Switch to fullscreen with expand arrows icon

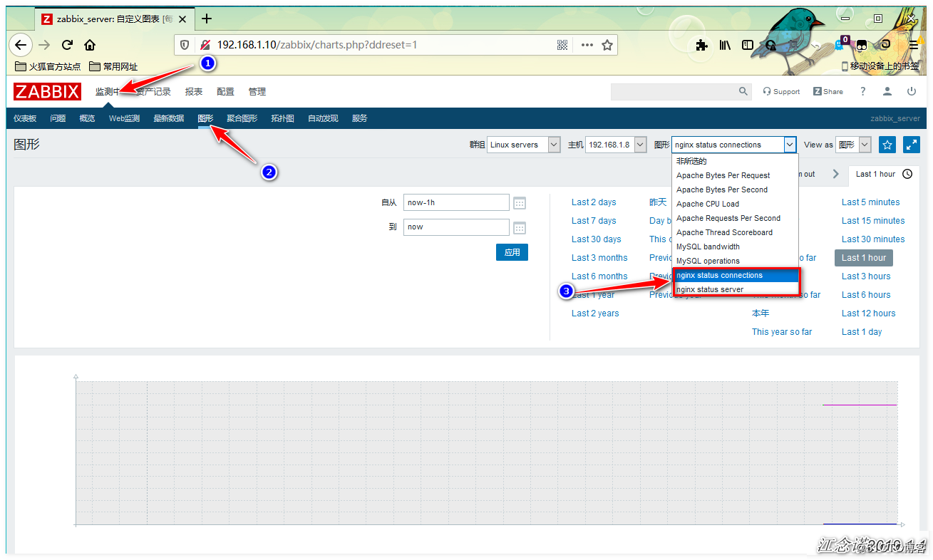[912, 145]
